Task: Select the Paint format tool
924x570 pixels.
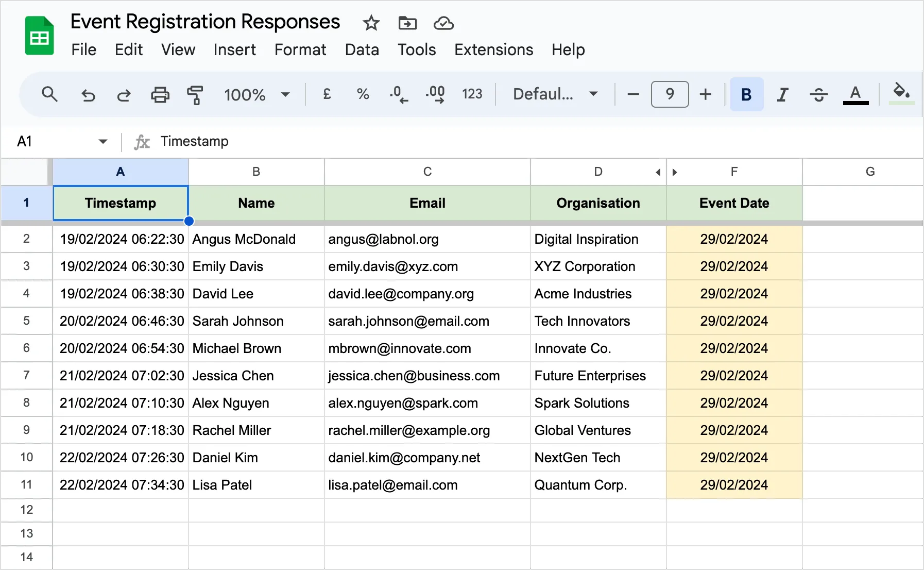Action: [x=196, y=94]
